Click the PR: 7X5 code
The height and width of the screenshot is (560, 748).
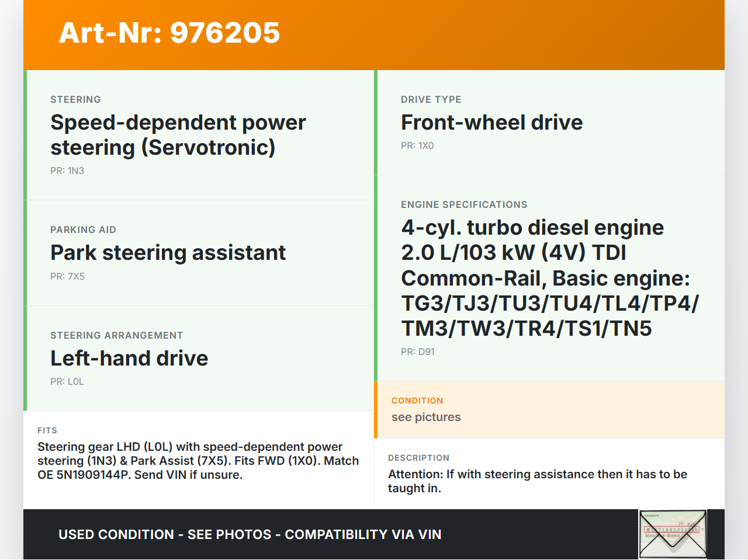67,277
